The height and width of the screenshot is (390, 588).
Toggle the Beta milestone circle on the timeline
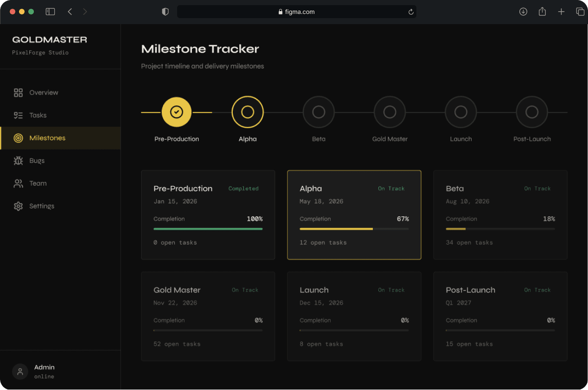(x=319, y=112)
